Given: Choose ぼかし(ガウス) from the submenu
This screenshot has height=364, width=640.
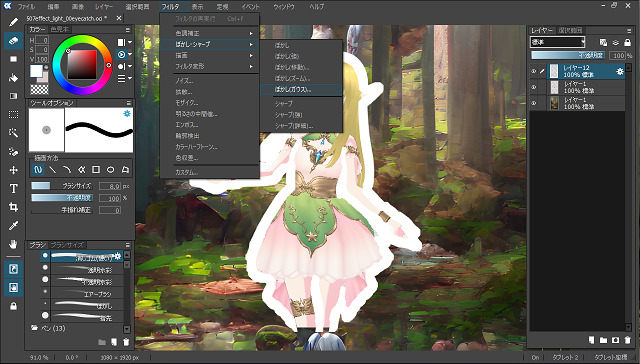Looking at the screenshot, I should 301,89.
